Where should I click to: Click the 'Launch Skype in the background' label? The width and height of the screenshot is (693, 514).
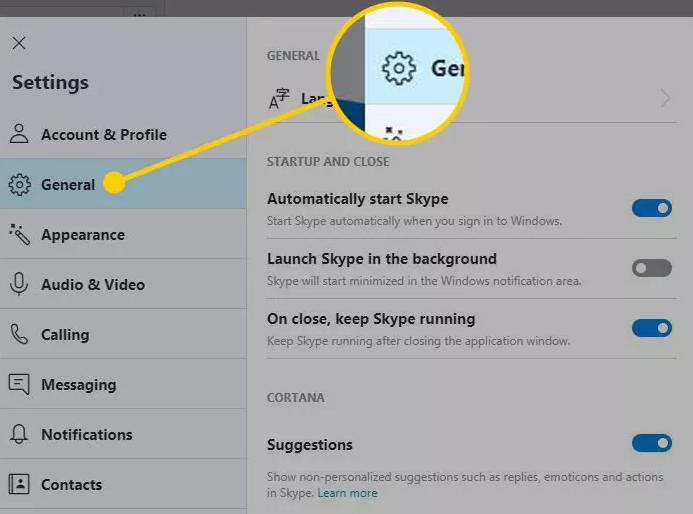tap(382, 259)
